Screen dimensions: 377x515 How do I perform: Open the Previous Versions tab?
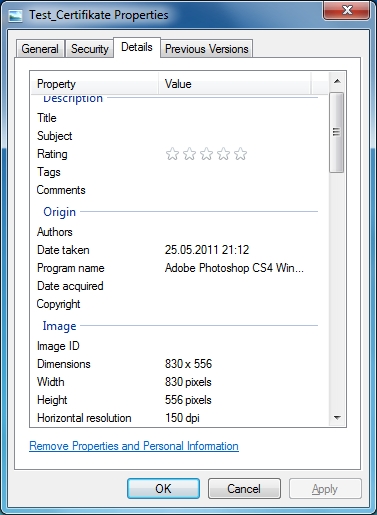tap(207, 49)
